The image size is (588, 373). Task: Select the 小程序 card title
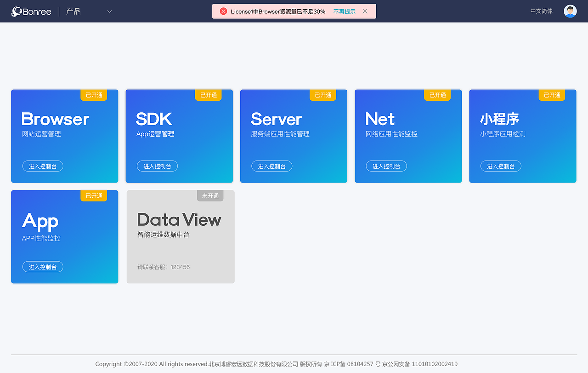coord(499,119)
